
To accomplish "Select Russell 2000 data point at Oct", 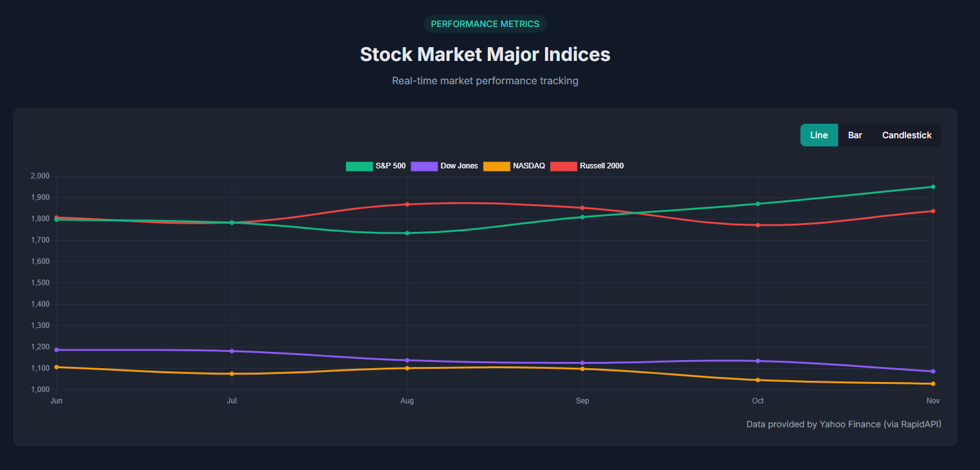I will click(x=758, y=225).
